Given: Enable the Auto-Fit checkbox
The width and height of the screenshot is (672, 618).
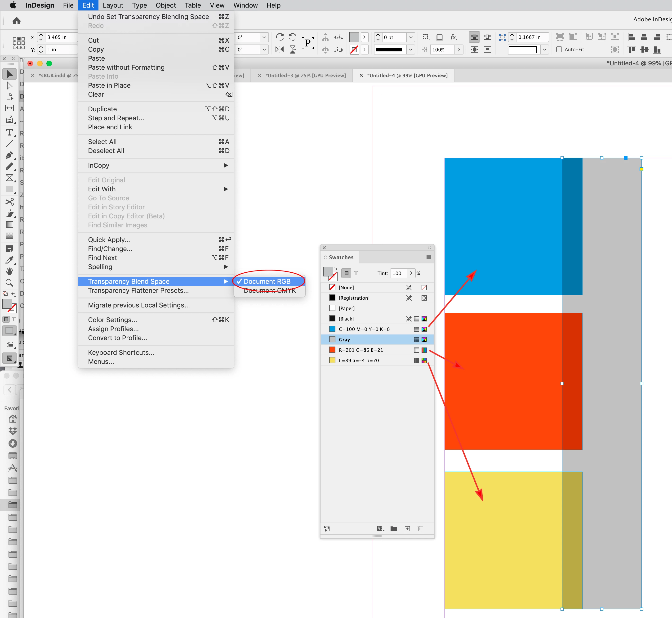Looking at the screenshot, I should [559, 50].
